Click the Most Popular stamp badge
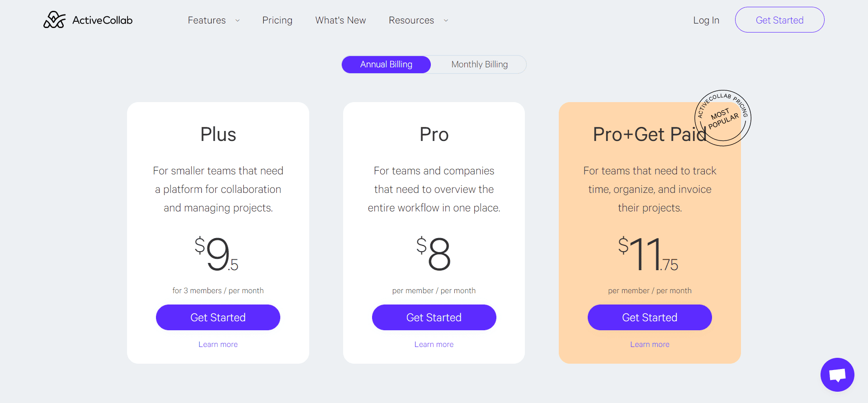868x403 pixels. pyautogui.click(x=723, y=118)
